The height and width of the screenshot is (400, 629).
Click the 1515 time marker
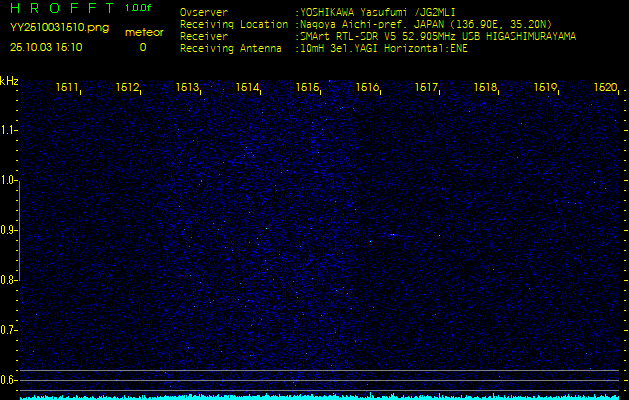[307, 88]
